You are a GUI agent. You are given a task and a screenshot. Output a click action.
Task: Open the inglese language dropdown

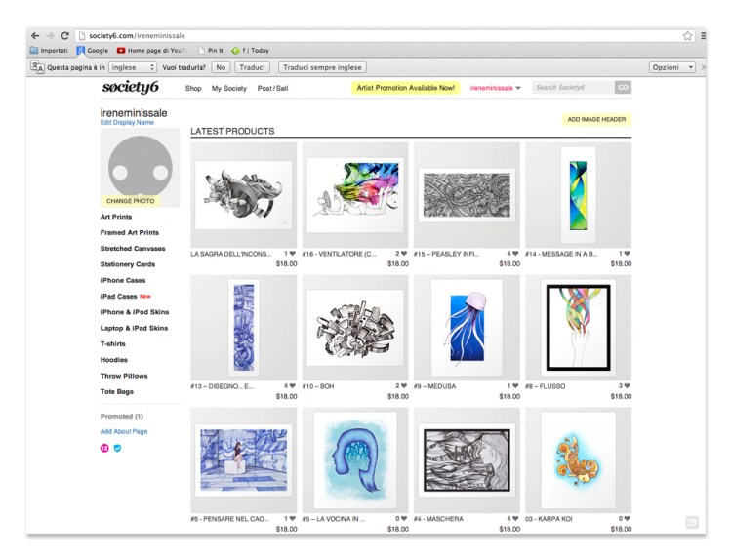click(x=133, y=67)
